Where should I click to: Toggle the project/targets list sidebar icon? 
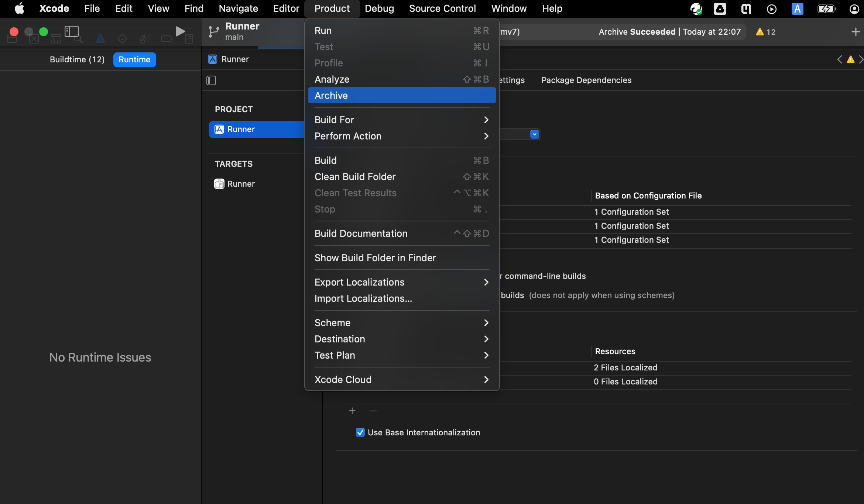coord(211,80)
